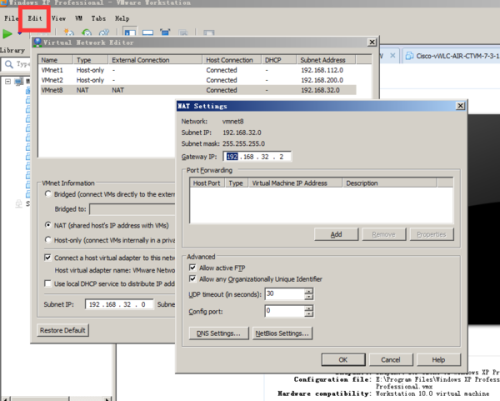Click the manage snapshots toolbar icon
The width and height of the screenshot is (500, 401).
104,33
